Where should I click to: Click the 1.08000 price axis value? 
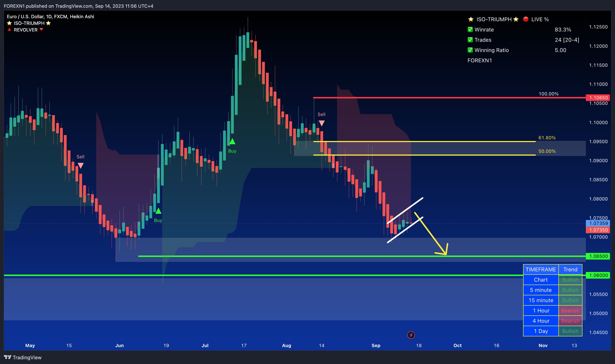(598, 199)
